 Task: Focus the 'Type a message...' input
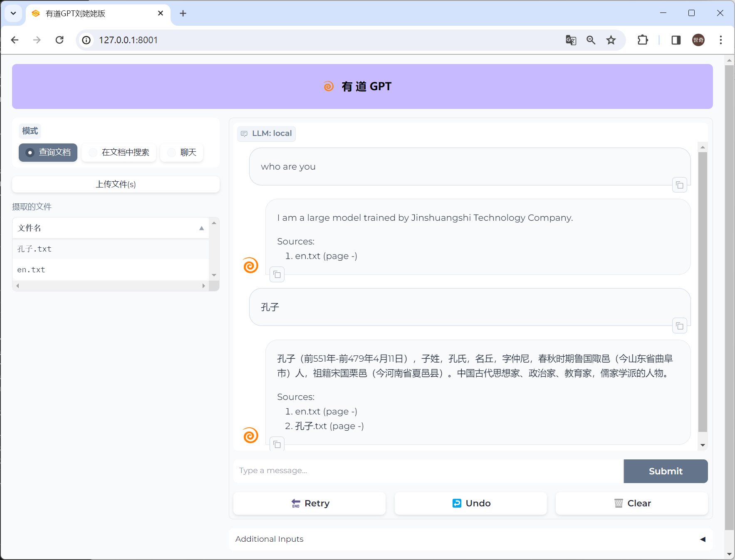click(428, 471)
